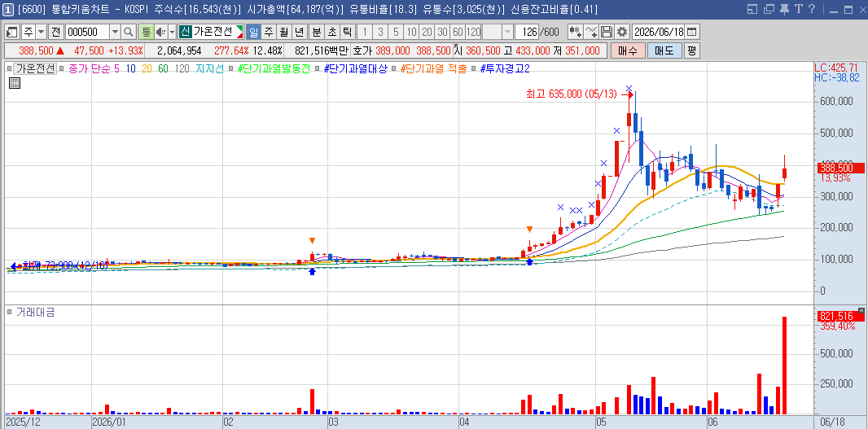The image size is (868, 429).
Task: Click the current price tag 388,500 on axis
Action: click(x=840, y=169)
